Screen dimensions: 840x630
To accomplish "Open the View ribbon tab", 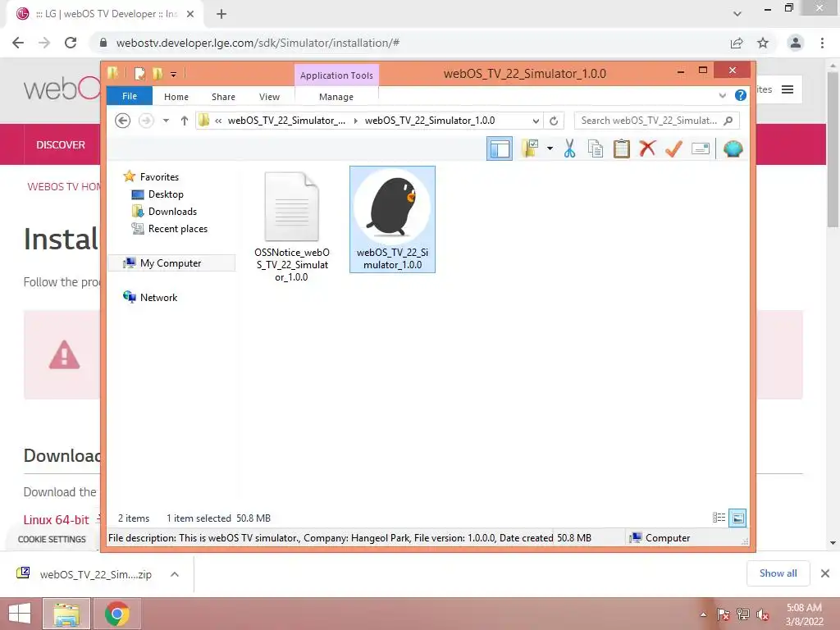I will coord(269,97).
